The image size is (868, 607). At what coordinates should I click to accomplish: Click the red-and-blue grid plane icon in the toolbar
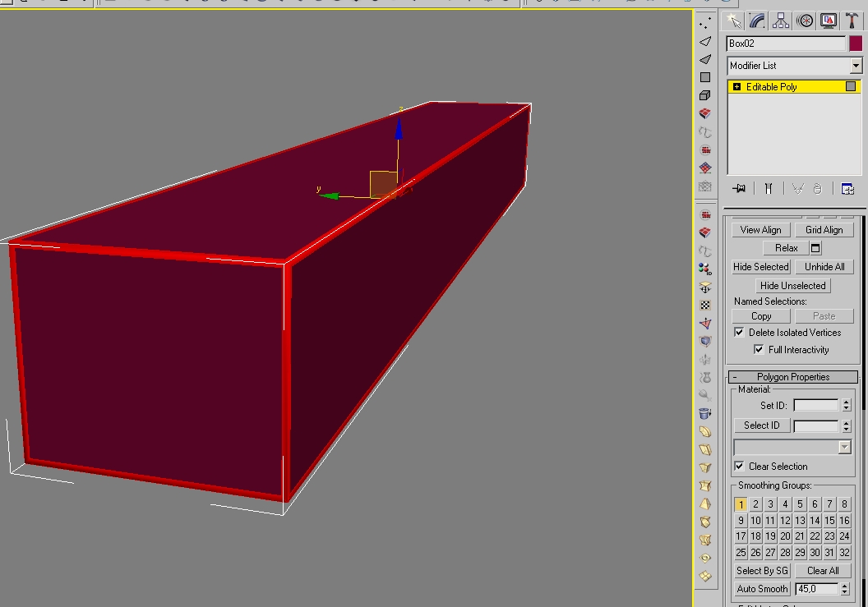[x=704, y=168]
